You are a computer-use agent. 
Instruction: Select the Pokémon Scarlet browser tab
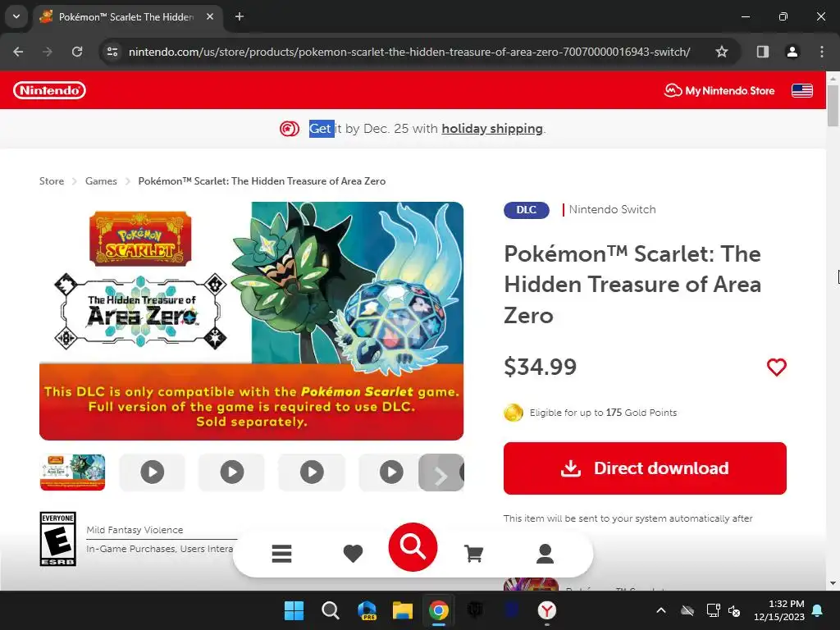[127, 17]
